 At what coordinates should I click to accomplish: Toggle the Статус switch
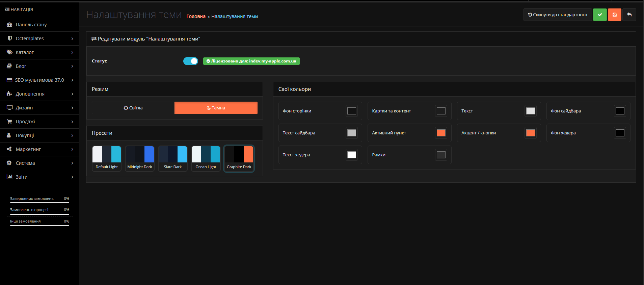click(191, 61)
